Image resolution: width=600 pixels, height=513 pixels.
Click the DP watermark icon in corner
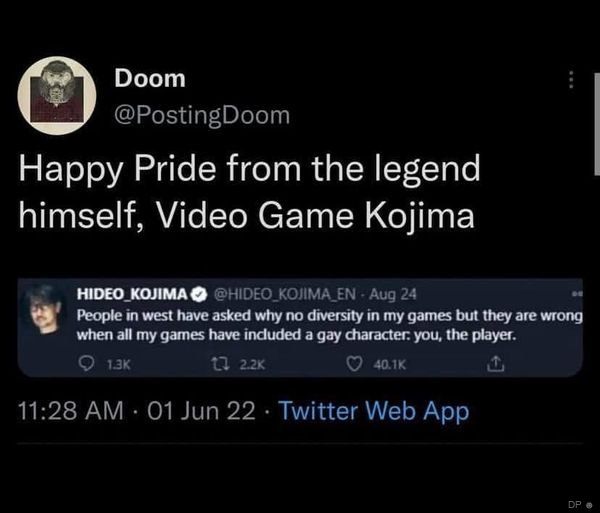click(x=580, y=501)
